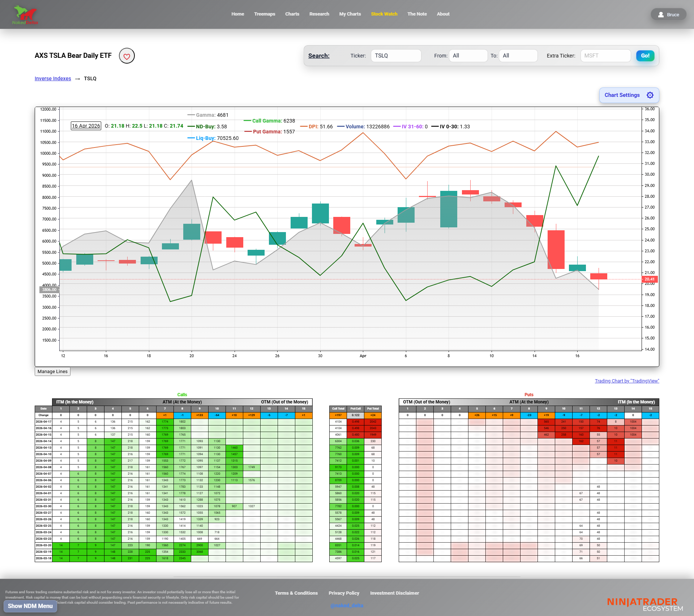The width and height of the screenshot is (694, 616).
Task: Click the 2026-04-17 row date cell
Action: [x=43, y=422]
